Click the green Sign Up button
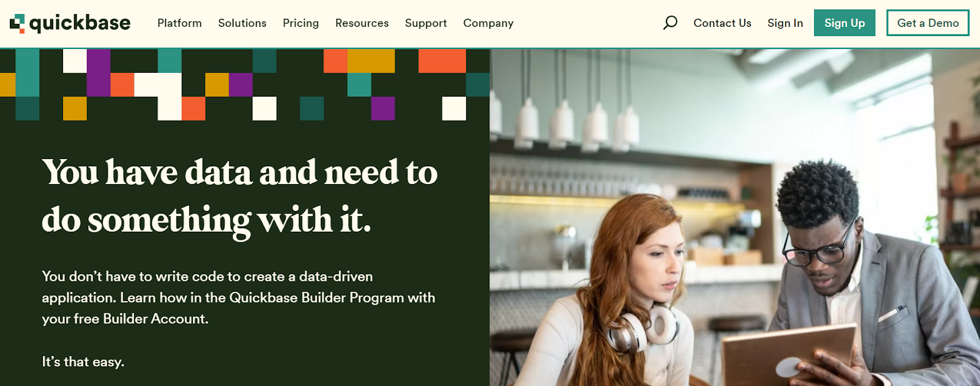 pyautogui.click(x=845, y=23)
